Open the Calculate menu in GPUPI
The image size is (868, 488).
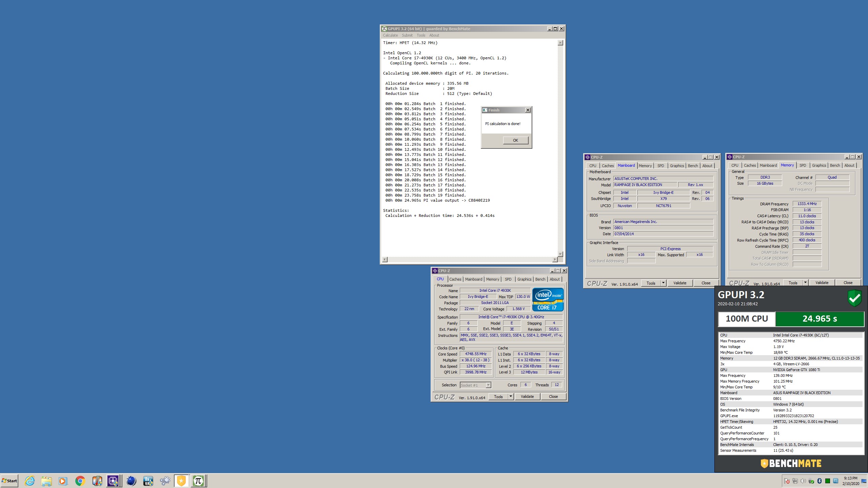pos(390,35)
